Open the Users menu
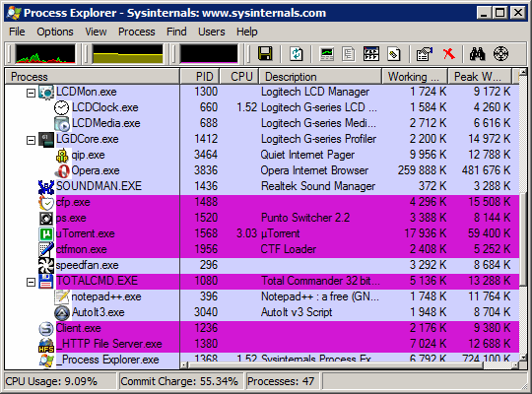The image size is (532, 394). click(212, 32)
